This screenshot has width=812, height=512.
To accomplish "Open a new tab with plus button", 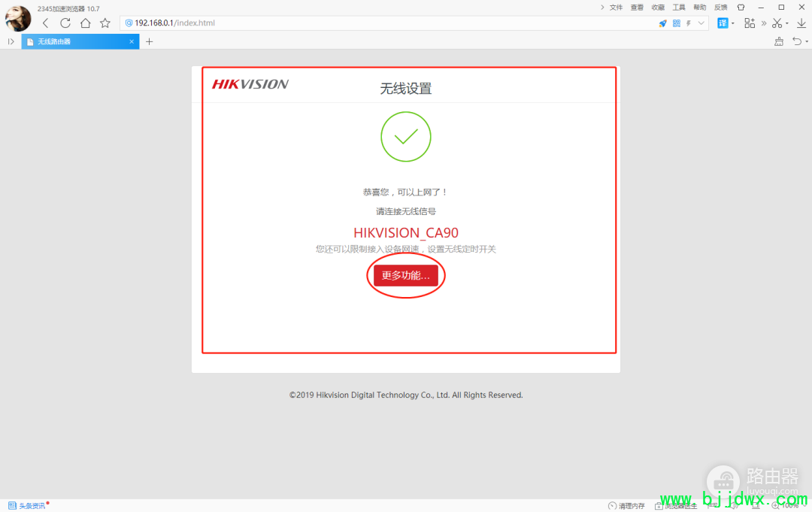I will point(149,41).
